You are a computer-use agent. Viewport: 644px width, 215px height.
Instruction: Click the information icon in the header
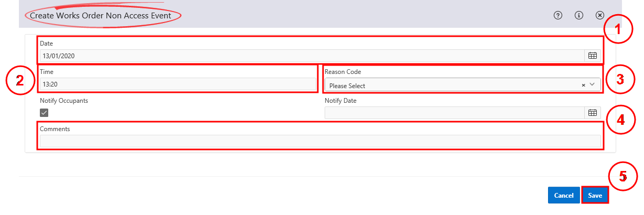(x=579, y=15)
